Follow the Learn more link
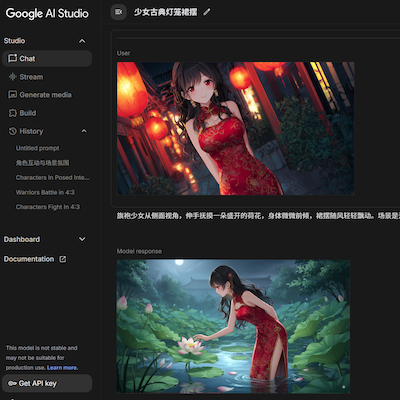This screenshot has width=400, height=400. pyautogui.click(x=62, y=367)
